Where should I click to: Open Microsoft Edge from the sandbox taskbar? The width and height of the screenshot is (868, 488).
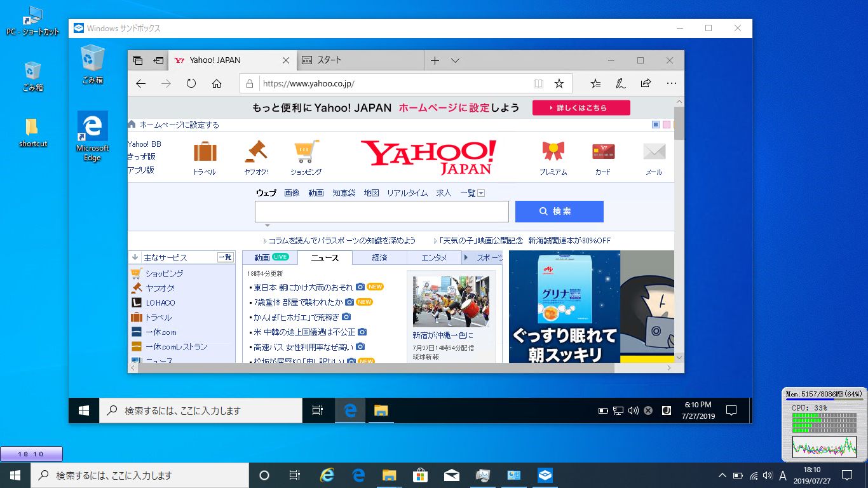coord(350,410)
